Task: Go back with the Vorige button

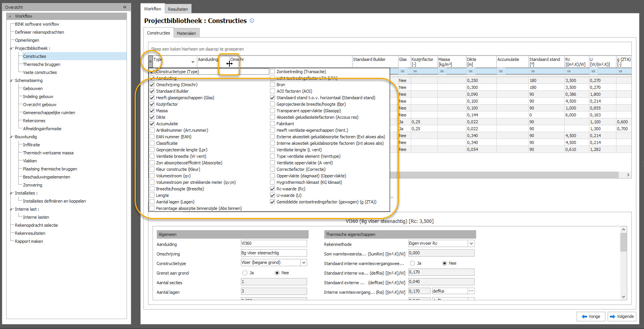Action: click(591, 316)
